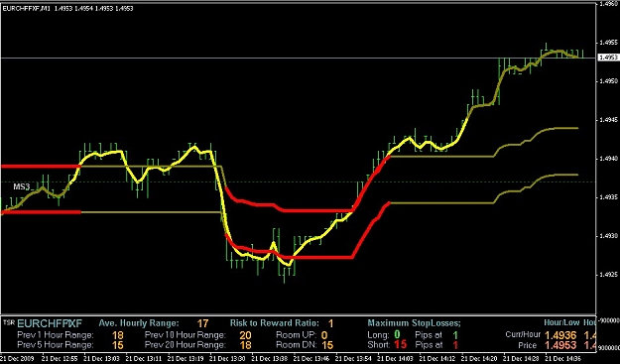The width and height of the screenshot is (620, 364).
Task: Click the 1.4935 price axis label
Action: click(x=609, y=197)
